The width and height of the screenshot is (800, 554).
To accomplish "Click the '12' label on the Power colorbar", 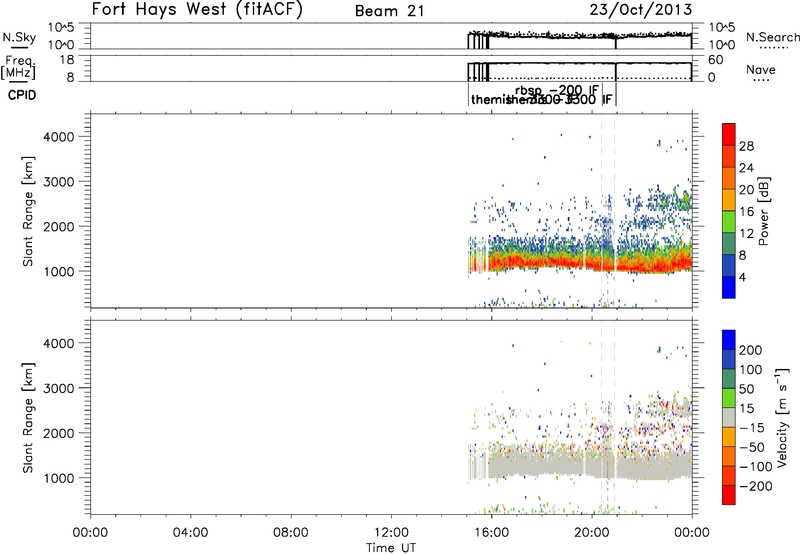I will 746,234.
